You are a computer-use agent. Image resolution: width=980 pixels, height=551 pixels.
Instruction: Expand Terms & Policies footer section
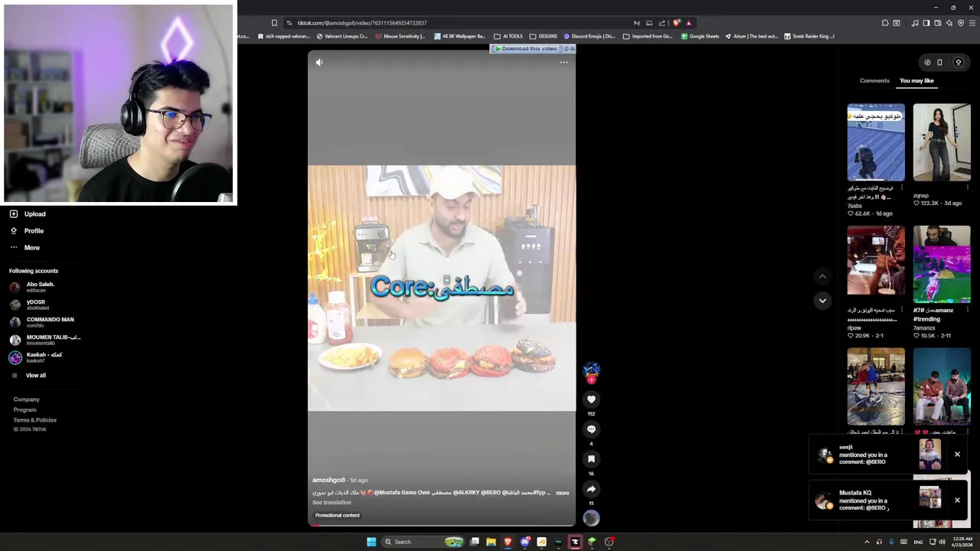click(34, 420)
